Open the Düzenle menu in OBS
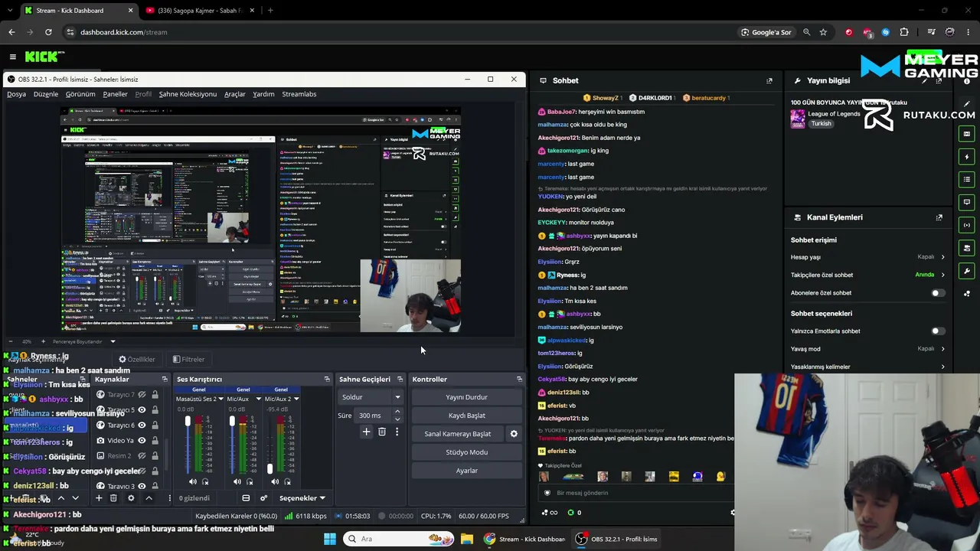This screenshot has width=980, height=551. (x=46, y=94)
